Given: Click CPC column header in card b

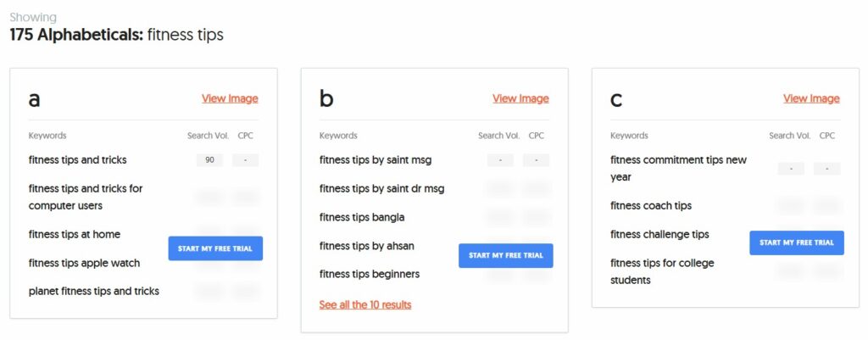Looking at the screenshot, I should point(537,136).
